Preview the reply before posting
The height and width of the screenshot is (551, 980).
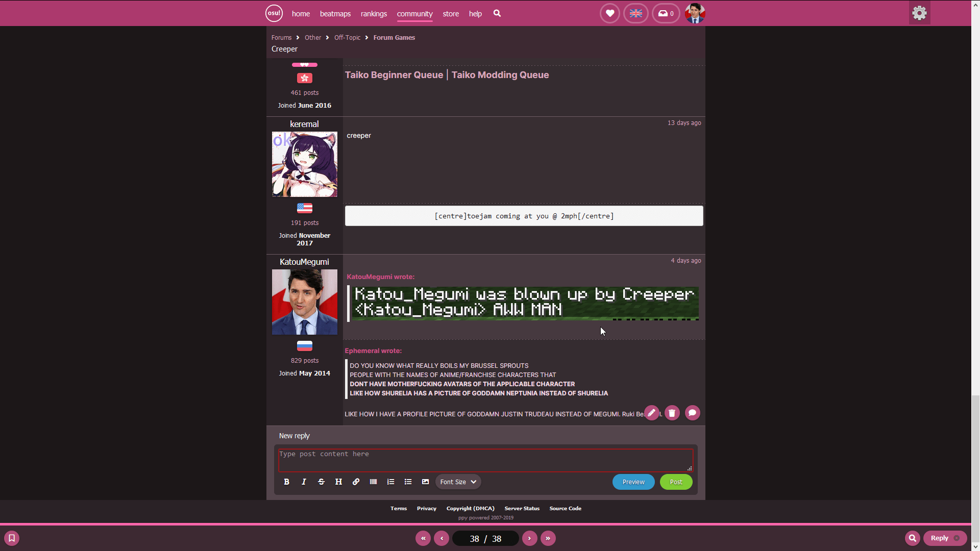tap(633, 482)
